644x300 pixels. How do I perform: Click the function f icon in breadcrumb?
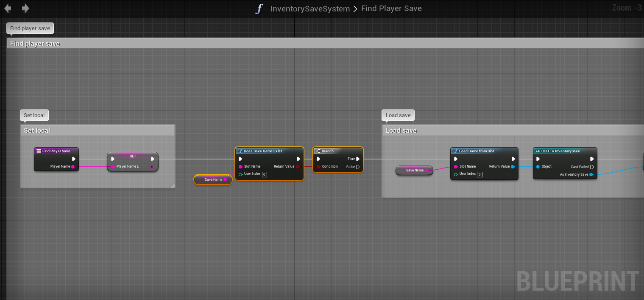259,8
